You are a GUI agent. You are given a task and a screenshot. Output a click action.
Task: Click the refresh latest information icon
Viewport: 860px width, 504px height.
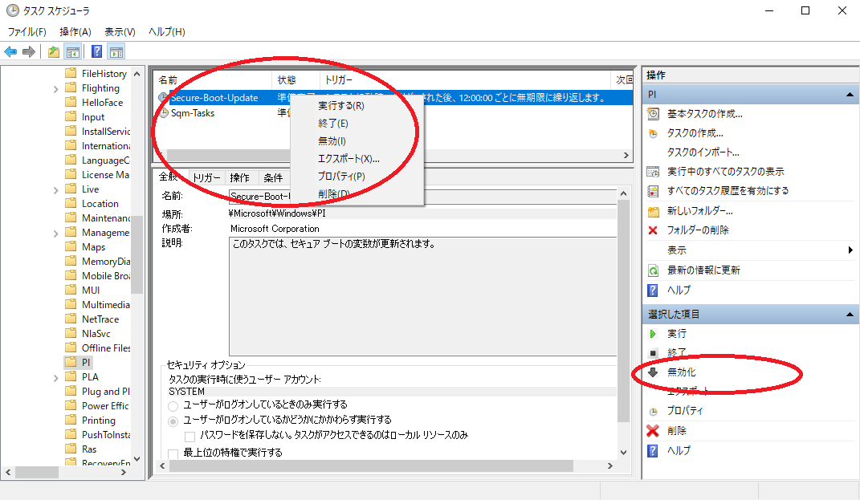click(653, 270)
